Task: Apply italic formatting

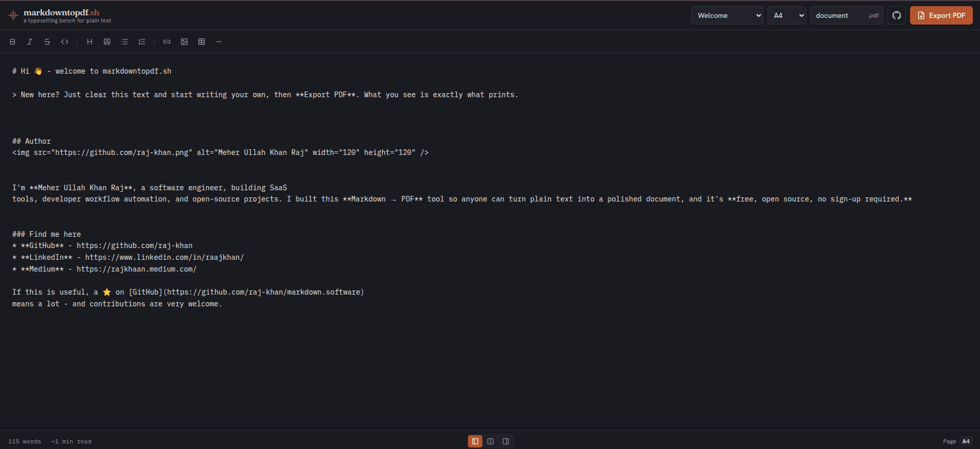Action: tap(30, 42)
